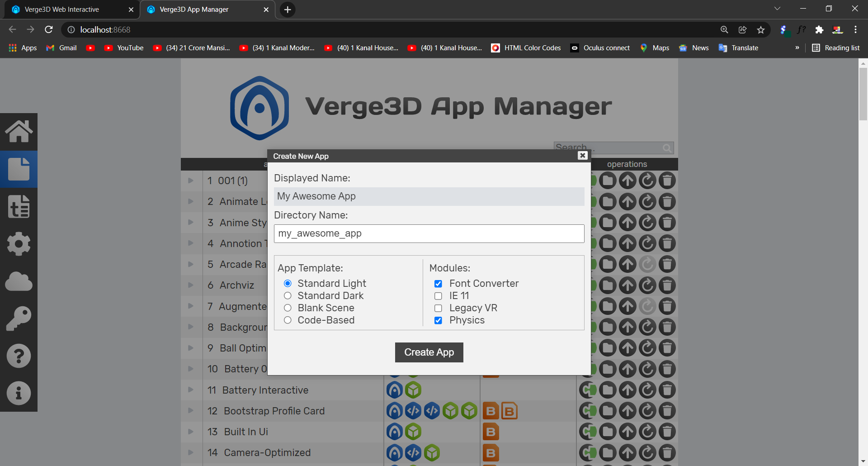Screen dimensions: 868x466
Task: Open the Settings gear in the sidebar
Action: 19,244
